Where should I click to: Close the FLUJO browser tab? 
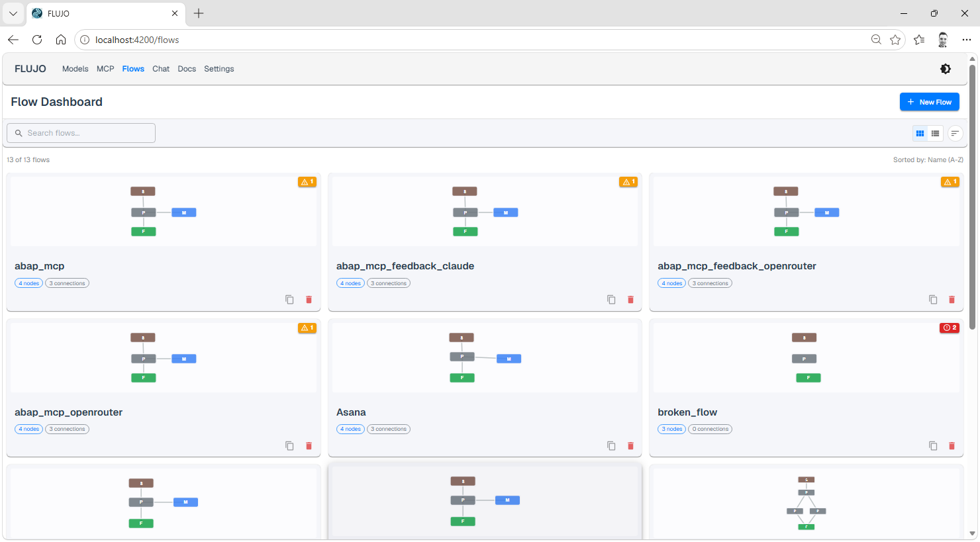point(175,13)
